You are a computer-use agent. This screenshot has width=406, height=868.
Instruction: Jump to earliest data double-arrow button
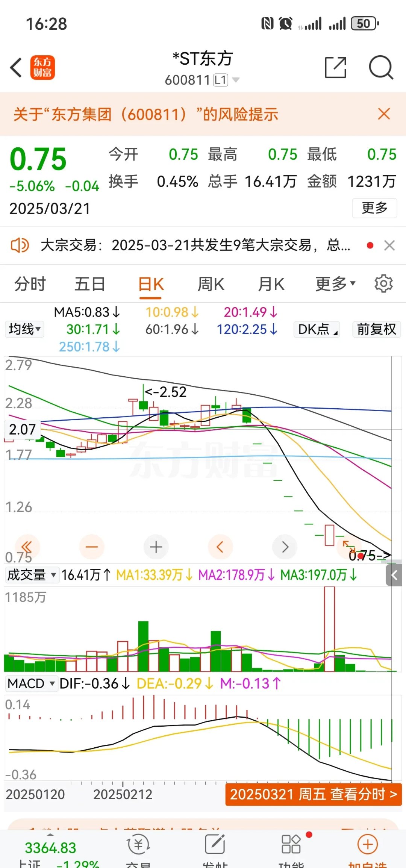pos(27,547)
